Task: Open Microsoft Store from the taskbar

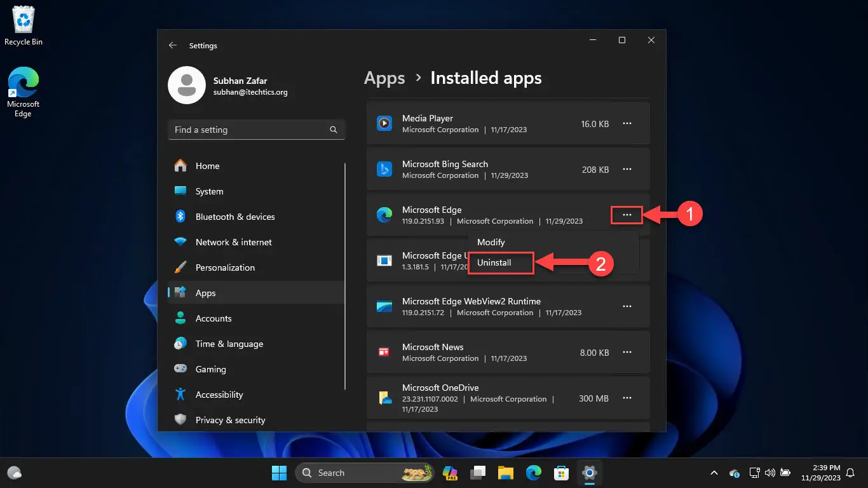Action: pyautogui.click(x=561, y=473)
